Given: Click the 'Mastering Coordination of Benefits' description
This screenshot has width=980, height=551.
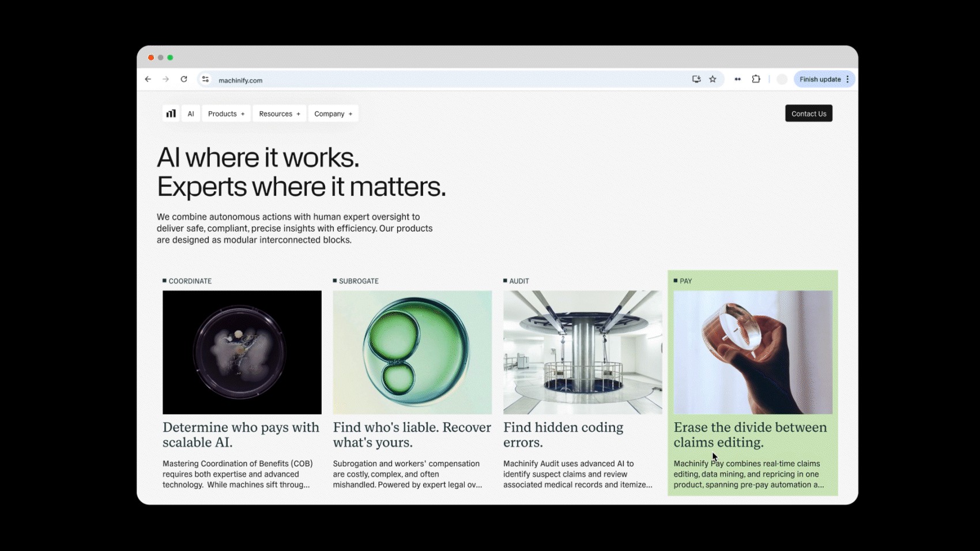Looking at the screenshot, I should coord(238,474).
